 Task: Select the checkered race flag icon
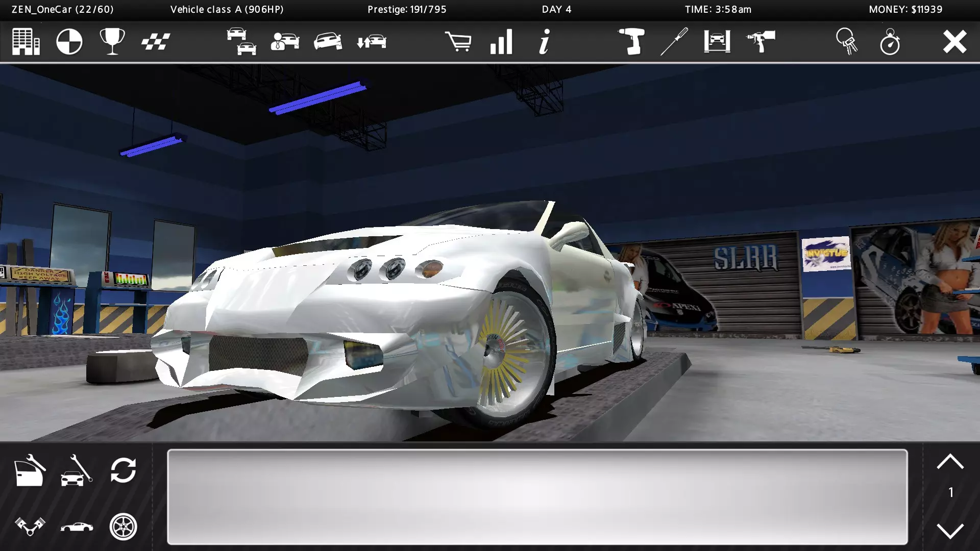(156, 42)
